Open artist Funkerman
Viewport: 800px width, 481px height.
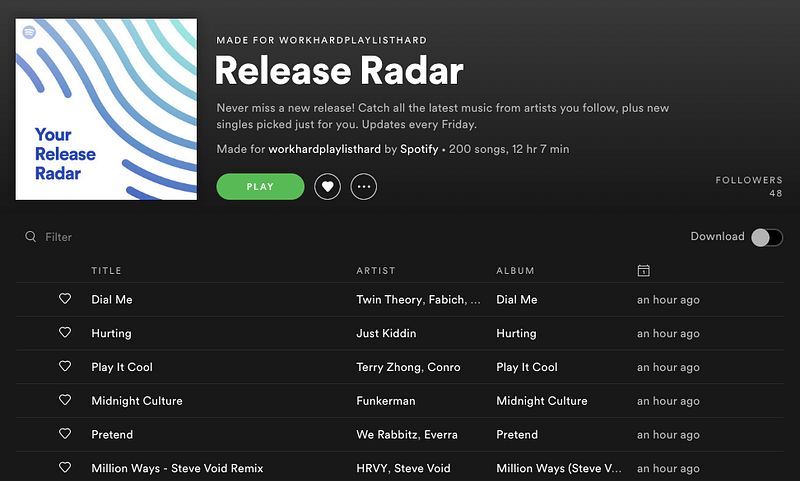(x=386, y=400)
